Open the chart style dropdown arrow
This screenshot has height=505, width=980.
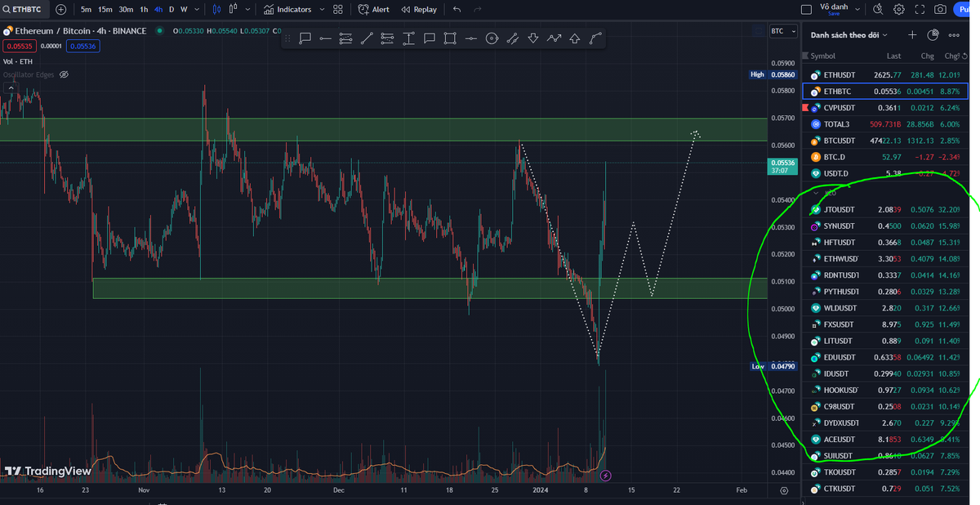[x=247, y=9]
